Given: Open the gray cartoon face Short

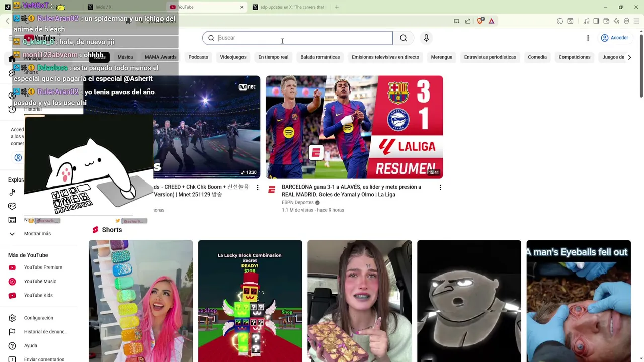Looking at the screenshot, I should 469,301.
